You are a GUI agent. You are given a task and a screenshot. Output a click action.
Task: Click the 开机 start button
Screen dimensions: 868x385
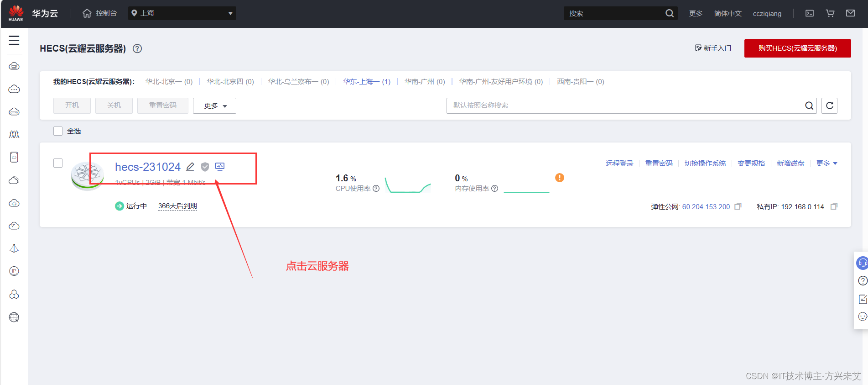72,105
